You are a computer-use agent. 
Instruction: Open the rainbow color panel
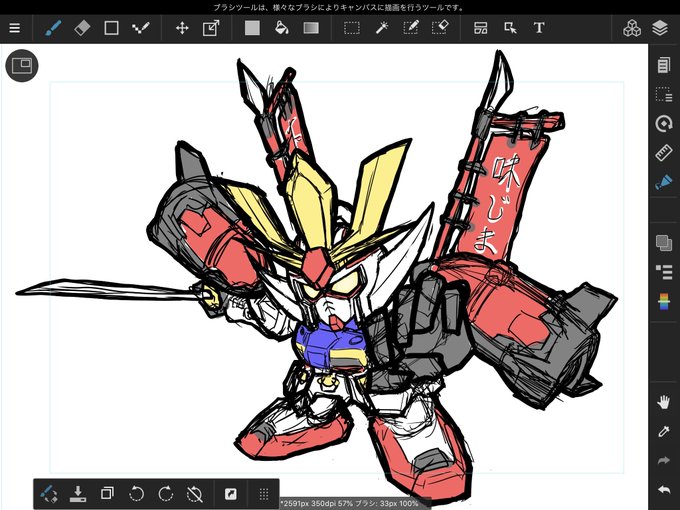click(x=664, y=301)
